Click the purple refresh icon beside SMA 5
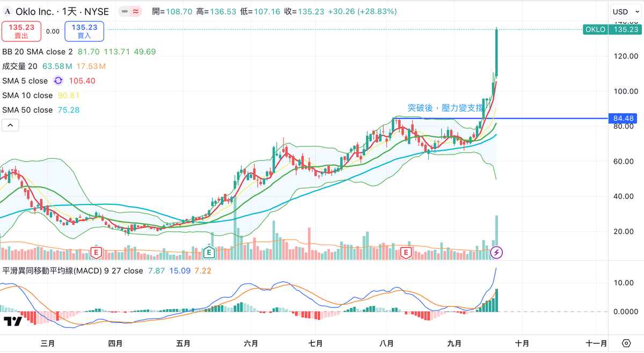The width and height of the screenshot is (644, 353). pos(58,81)
